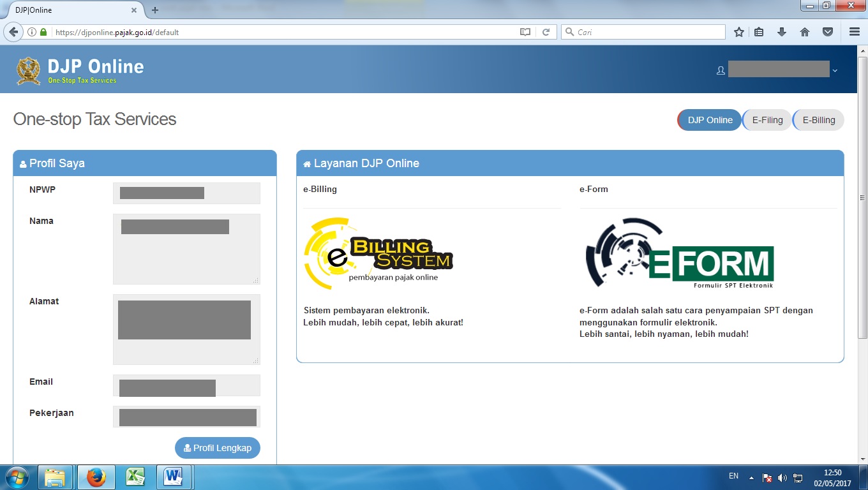Expand the user account dropdown chevron
Image resolution: width=868 pixels, height=490 pixels.
point(835,71)
